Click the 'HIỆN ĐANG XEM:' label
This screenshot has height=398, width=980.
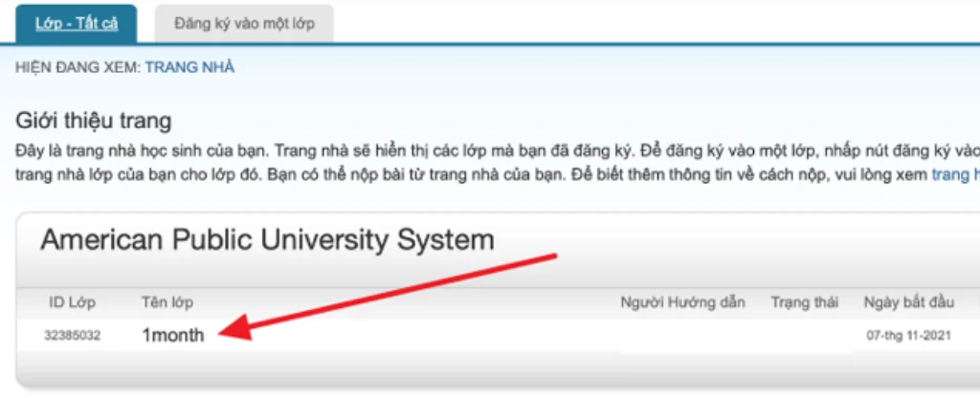[x=78, y=68]
